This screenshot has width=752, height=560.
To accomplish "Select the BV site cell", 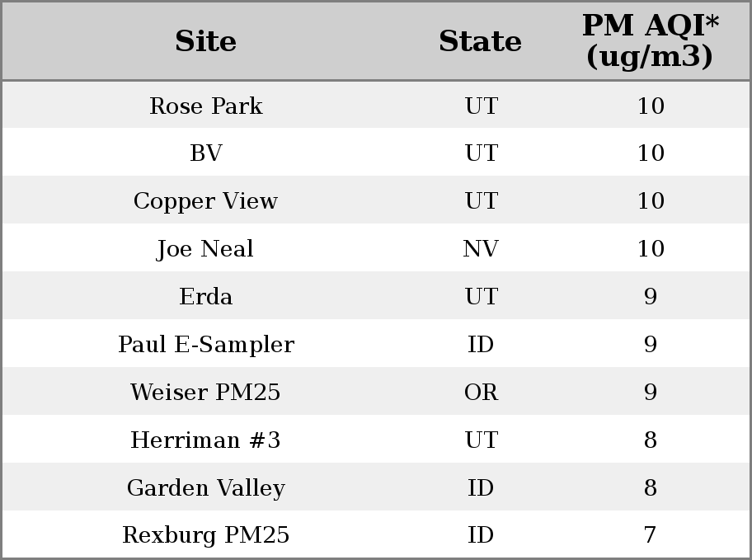I will (206, 153).
